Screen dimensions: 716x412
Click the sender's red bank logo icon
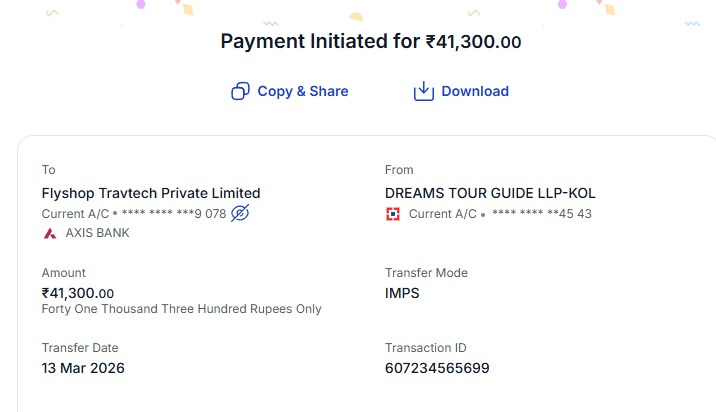pos(393,213)
